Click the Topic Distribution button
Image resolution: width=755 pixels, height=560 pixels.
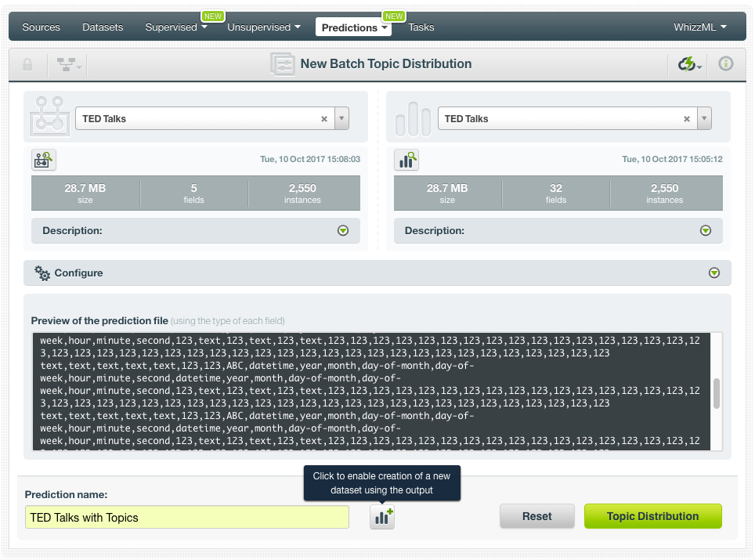[652, 516]
